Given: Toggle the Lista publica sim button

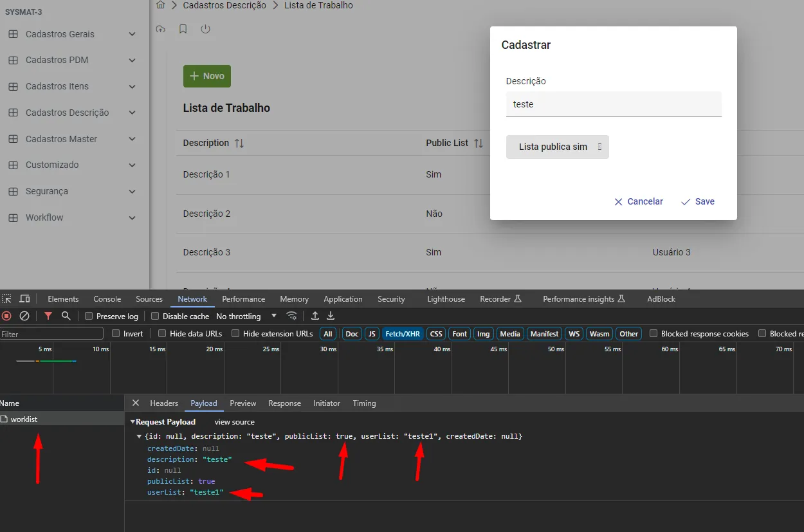Looking at the screenshot, I should 557,147.
